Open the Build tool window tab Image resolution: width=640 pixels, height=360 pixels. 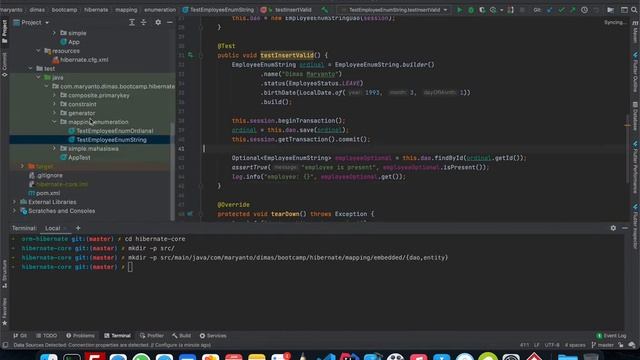point(181,336)
